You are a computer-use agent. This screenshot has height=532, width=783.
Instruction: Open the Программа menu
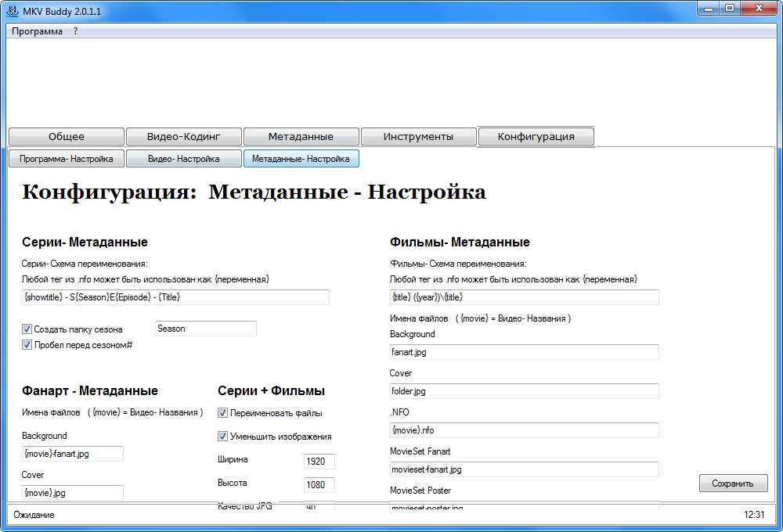pyautogui.click(x=37, y=31)
